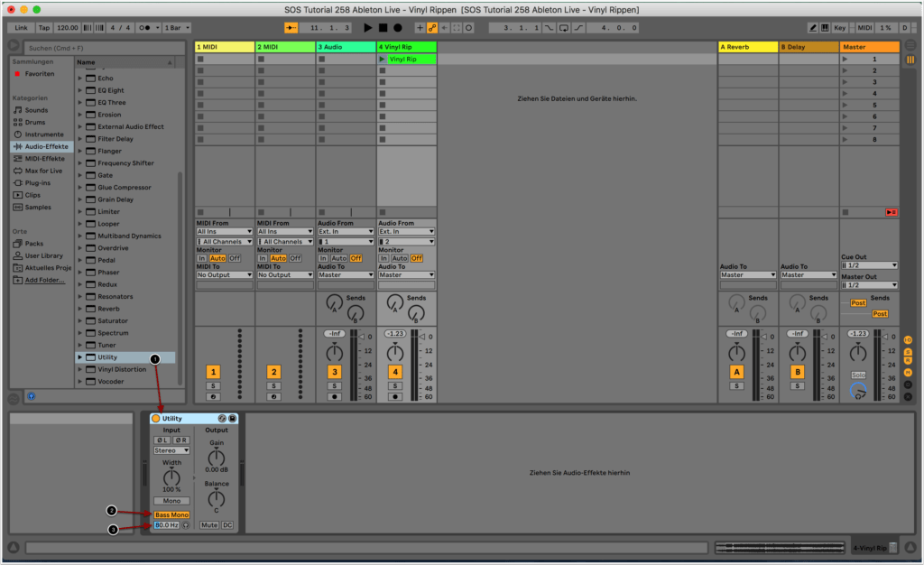Click the Tap tempo button
This screenshot has width=924, height=565.
point(43,28)
